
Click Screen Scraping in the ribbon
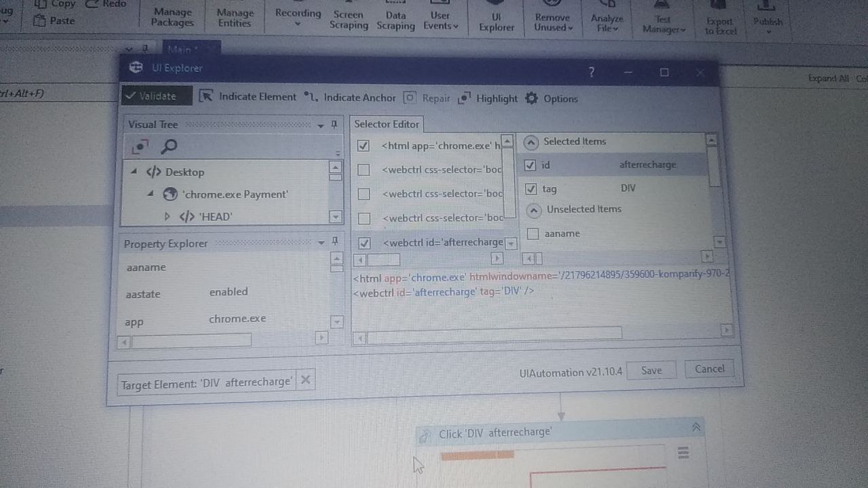click(349, 20)
